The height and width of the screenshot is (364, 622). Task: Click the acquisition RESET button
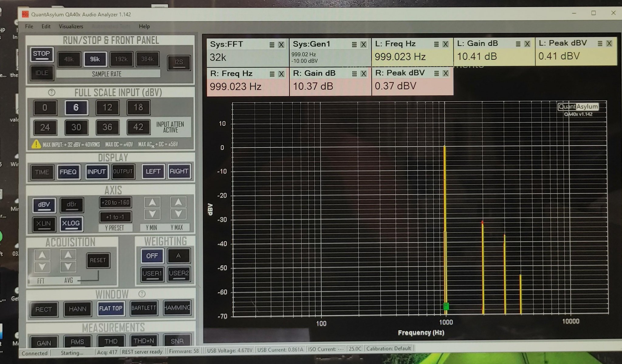click(x=98, y=260)
